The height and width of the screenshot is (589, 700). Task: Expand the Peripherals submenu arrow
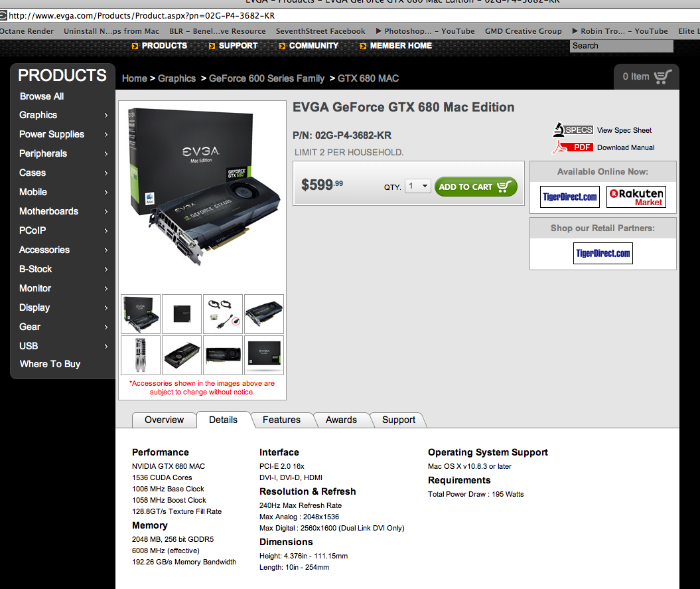(105, 154)
